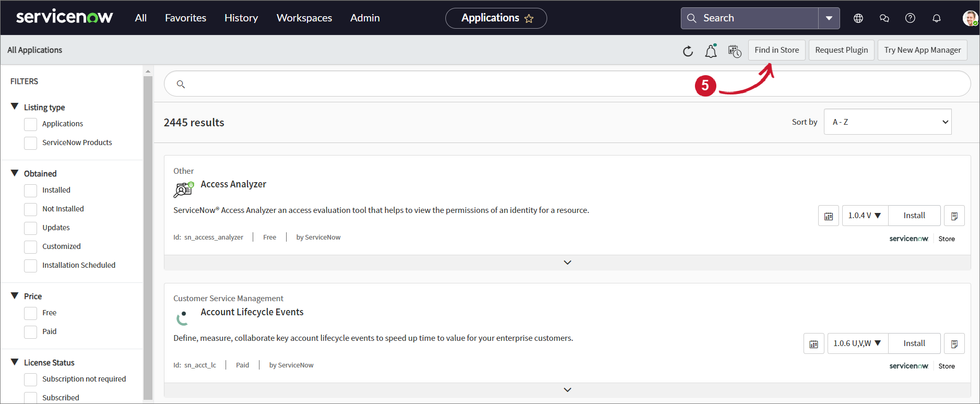Open the Sort by A - Z dropdown
Viewport: 980px width, 404px height.
point(888,122)
